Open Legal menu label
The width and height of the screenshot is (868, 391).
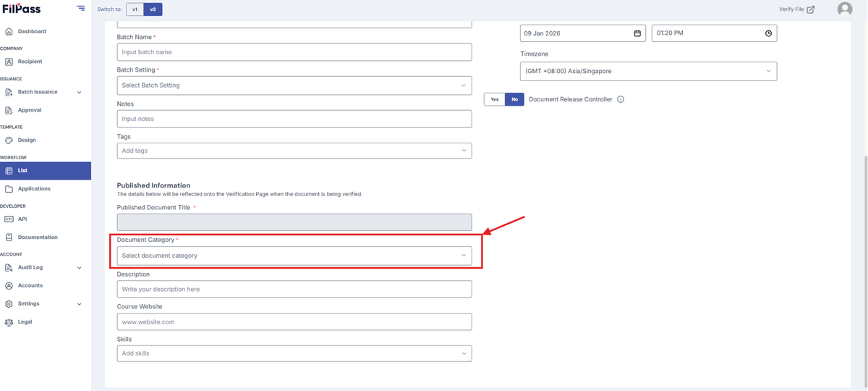pyautogui.click(x=25, y=322)
